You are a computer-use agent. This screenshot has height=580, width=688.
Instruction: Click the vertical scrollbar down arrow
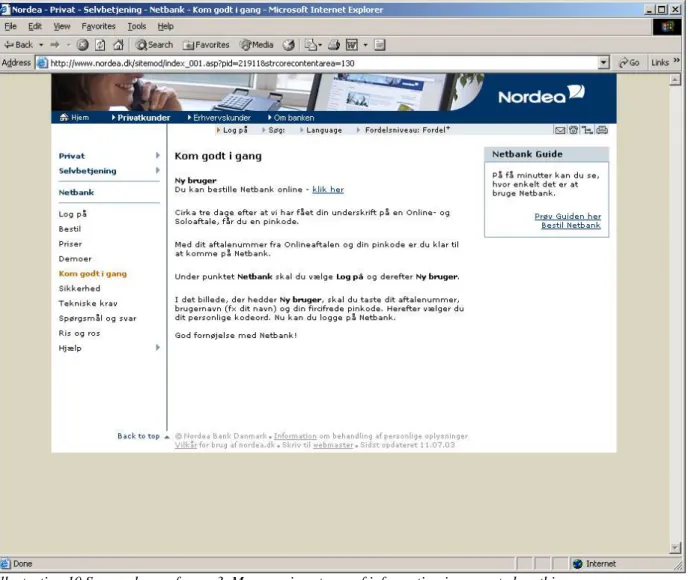click(x=675, y=548)
